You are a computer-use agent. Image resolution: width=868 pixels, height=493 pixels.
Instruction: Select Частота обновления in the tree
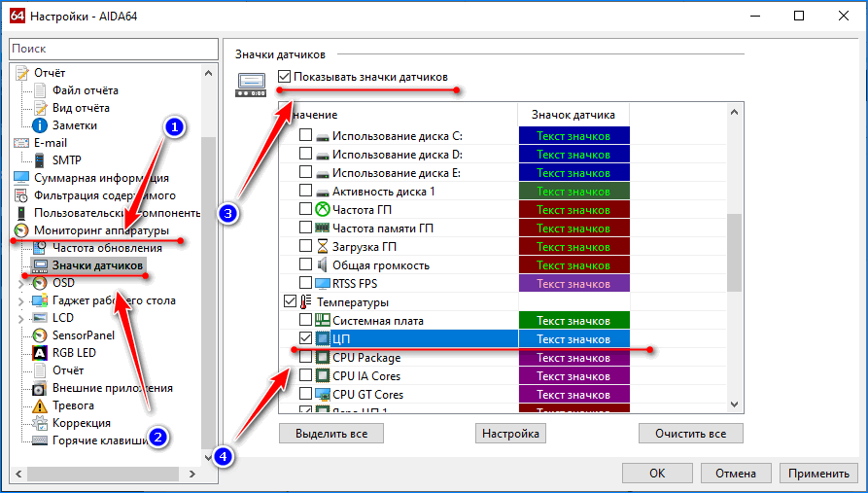(107, 248)
